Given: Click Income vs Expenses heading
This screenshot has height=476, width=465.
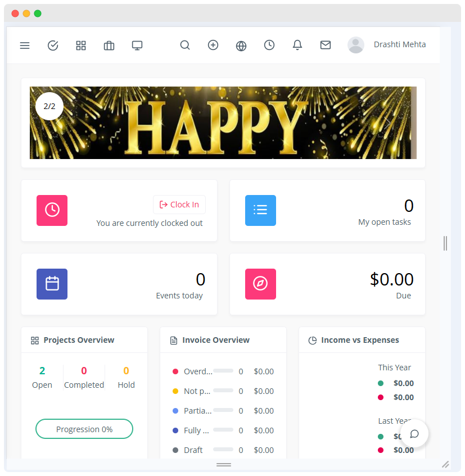Looking at the screenshot, I should (x=360, y=340).
